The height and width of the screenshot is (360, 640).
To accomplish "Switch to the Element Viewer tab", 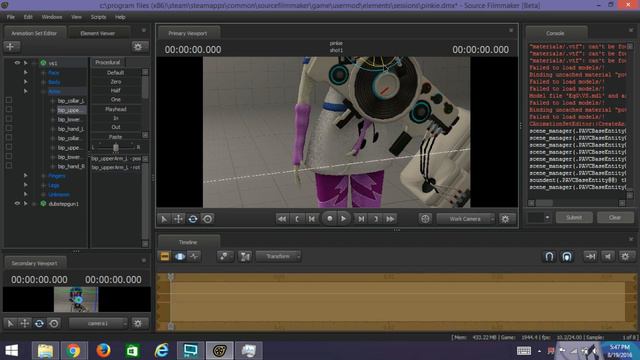I will tap(98, 33).
